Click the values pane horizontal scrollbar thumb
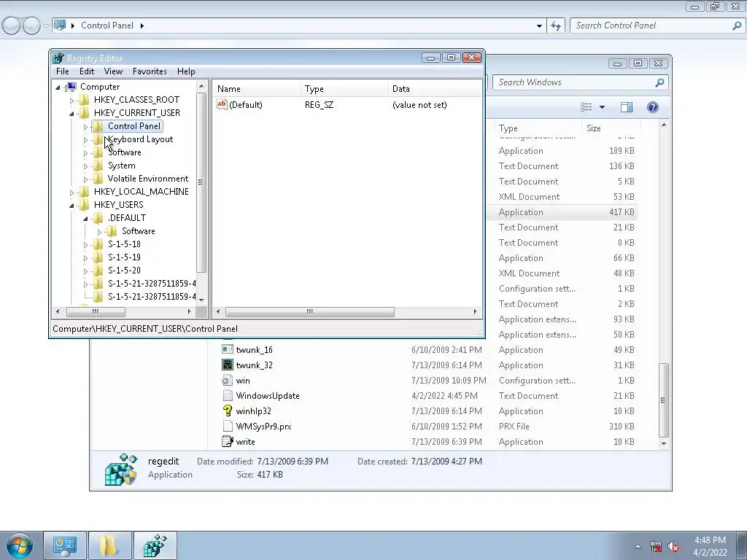Viewport: 747px width, 560px height. tap(309, 311)
